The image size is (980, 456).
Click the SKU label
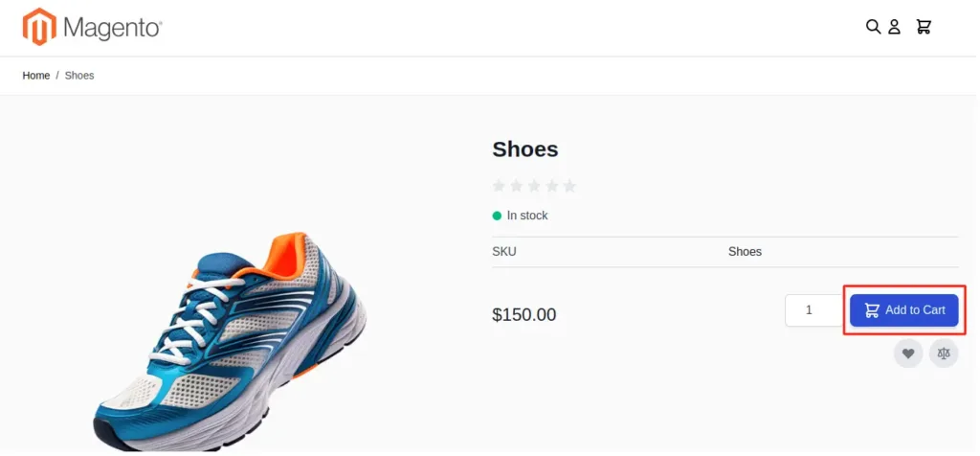(x=503, y=252)
